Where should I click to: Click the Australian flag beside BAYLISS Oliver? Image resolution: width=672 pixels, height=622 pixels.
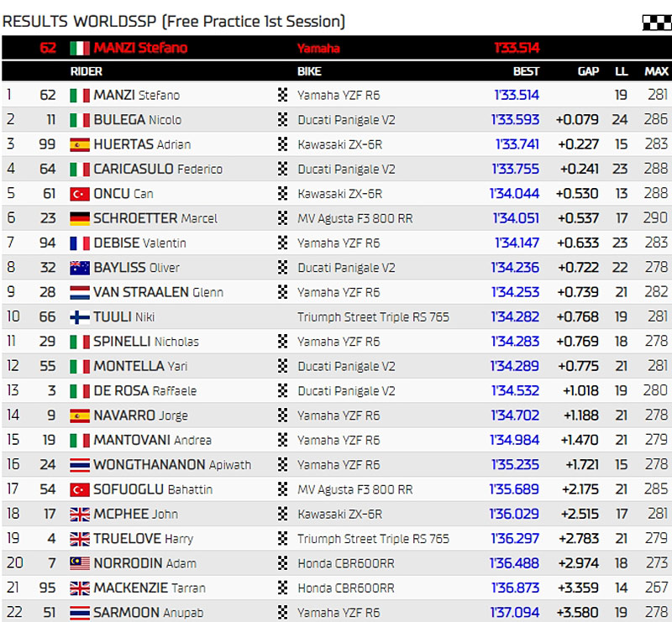tap(80, 268)
